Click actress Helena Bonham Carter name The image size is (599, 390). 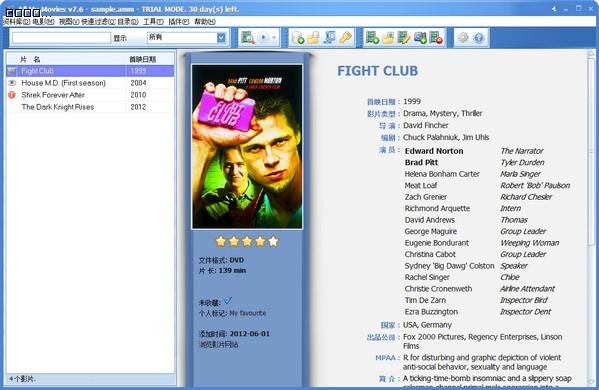click(x=442, y=174)
